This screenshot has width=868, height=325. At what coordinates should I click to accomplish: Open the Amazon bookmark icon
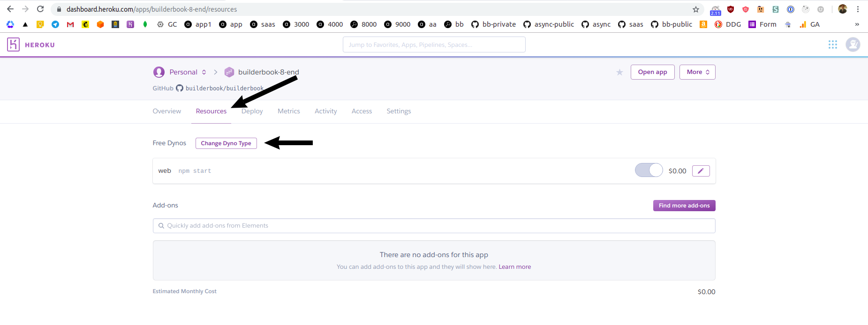(703, 24)
